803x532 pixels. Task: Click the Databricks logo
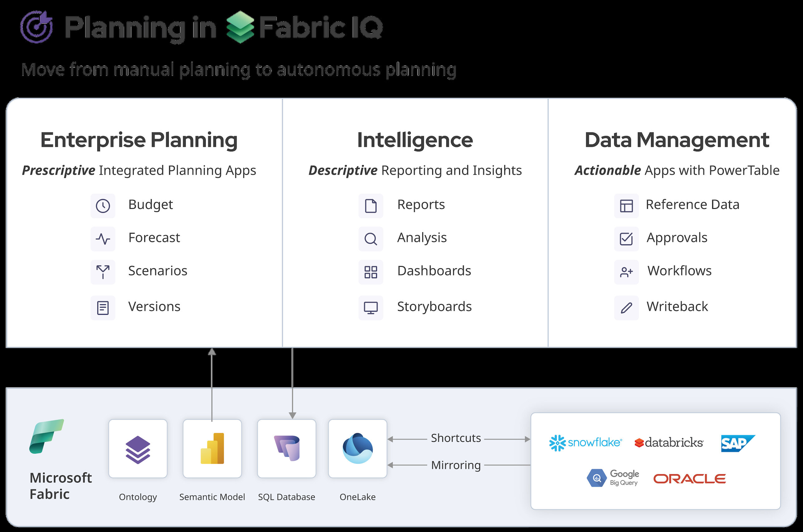pyautogui.click(x=669, y=443)
